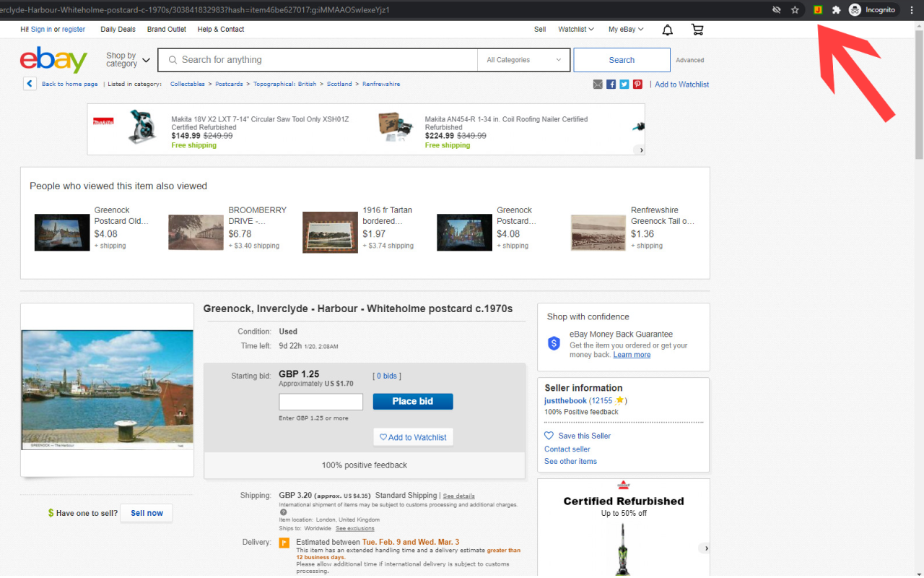
Task: Open the Advanced search link
Action: [x=690, y=60]
